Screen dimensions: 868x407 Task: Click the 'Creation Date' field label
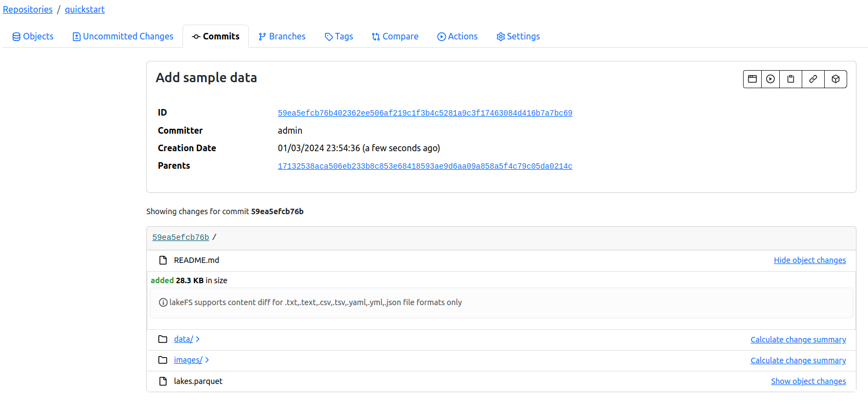click(187, 148)
